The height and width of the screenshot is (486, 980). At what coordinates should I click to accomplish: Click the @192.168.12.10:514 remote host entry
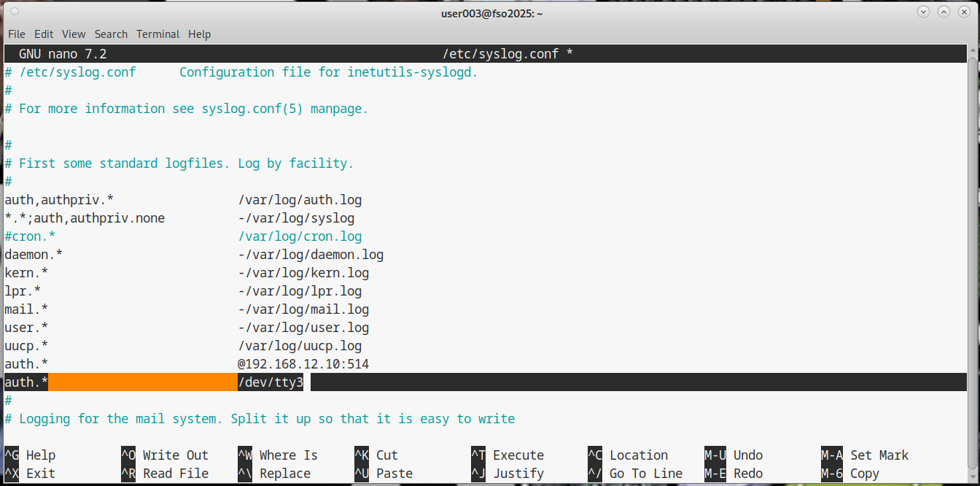303,364
